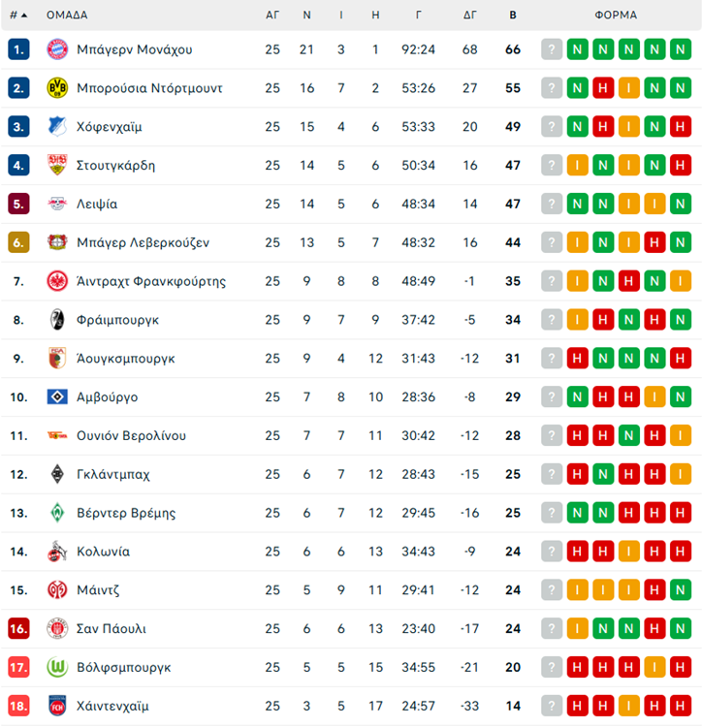The image size is (703, 728).
Task: Click the Eintracht Frankfurt eagle crest
Action: [57, 281]
